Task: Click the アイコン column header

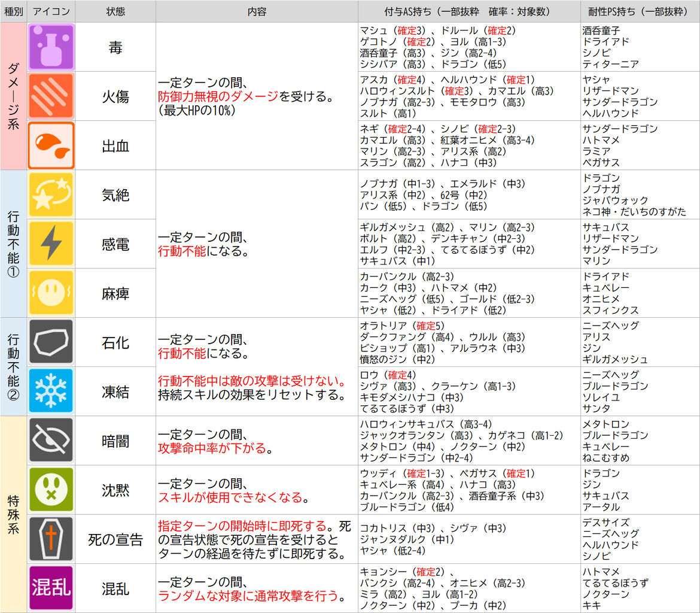Action: 51,11
